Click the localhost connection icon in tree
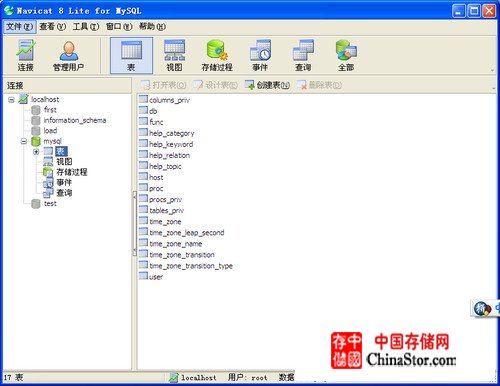This screenshot has height=386, width=500. tap(23, 99)
